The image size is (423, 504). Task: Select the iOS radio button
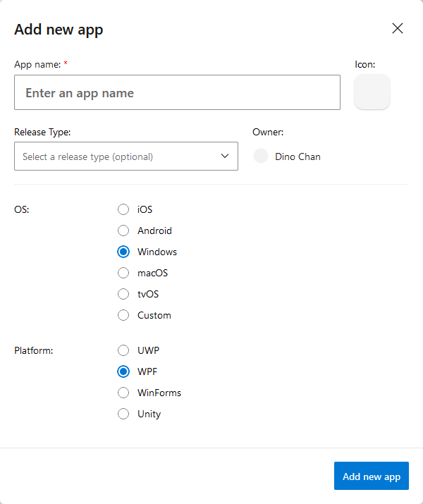pos(123,209)
